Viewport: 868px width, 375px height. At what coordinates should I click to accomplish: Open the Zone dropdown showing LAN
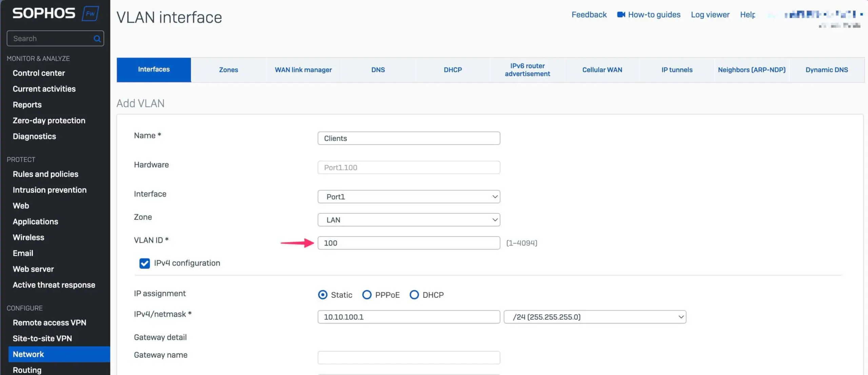[x=409, y=220]
